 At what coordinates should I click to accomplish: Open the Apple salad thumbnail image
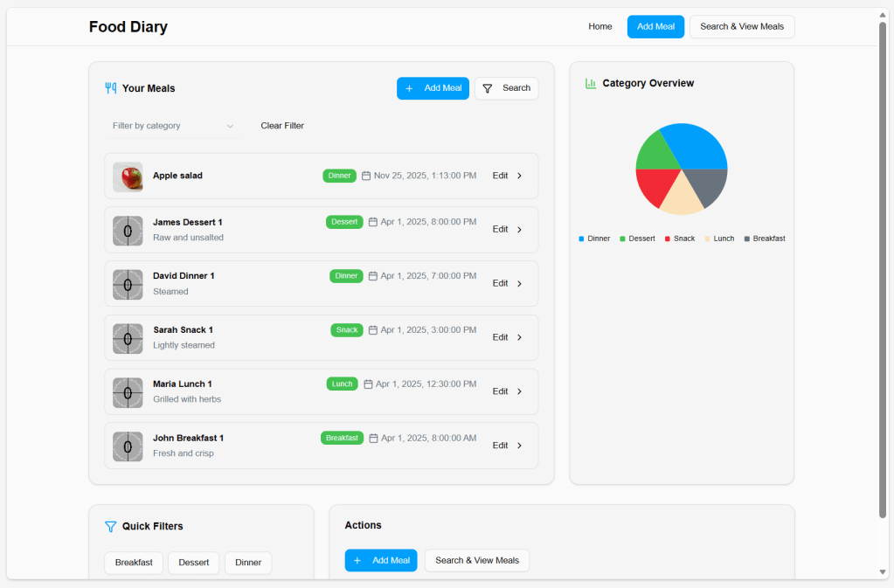click(128, 176)
